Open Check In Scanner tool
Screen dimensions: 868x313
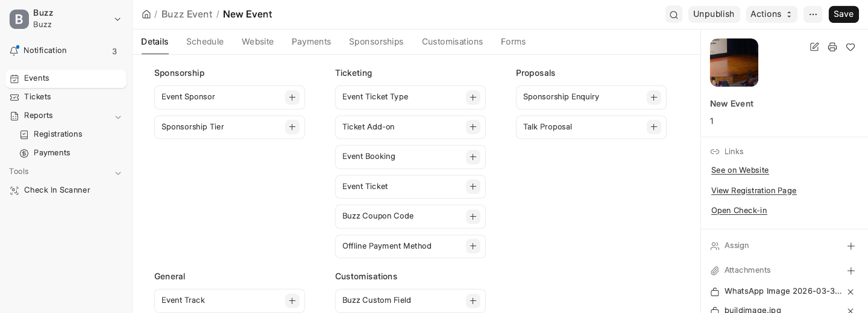tap(66, 191)
